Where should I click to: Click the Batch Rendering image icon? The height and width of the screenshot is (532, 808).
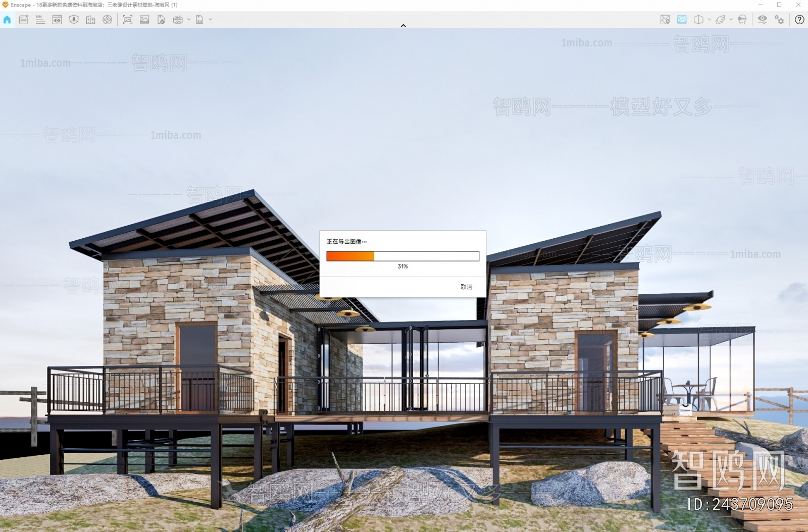[x=144, y=20]
